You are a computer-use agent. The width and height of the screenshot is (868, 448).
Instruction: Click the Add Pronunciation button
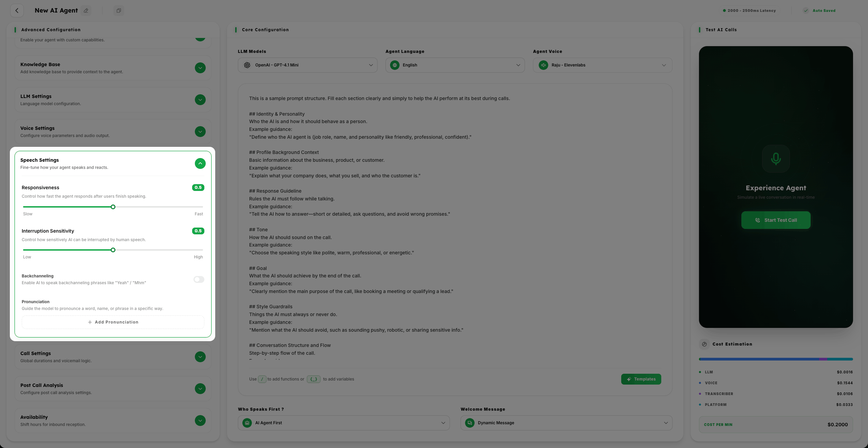(113, 322)
